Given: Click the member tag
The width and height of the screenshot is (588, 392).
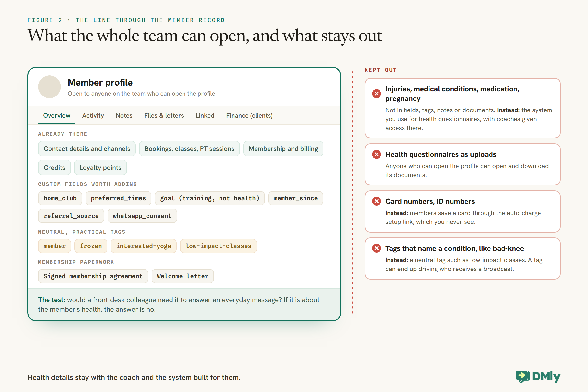Looking at the screenshot, I should (54, 246).
